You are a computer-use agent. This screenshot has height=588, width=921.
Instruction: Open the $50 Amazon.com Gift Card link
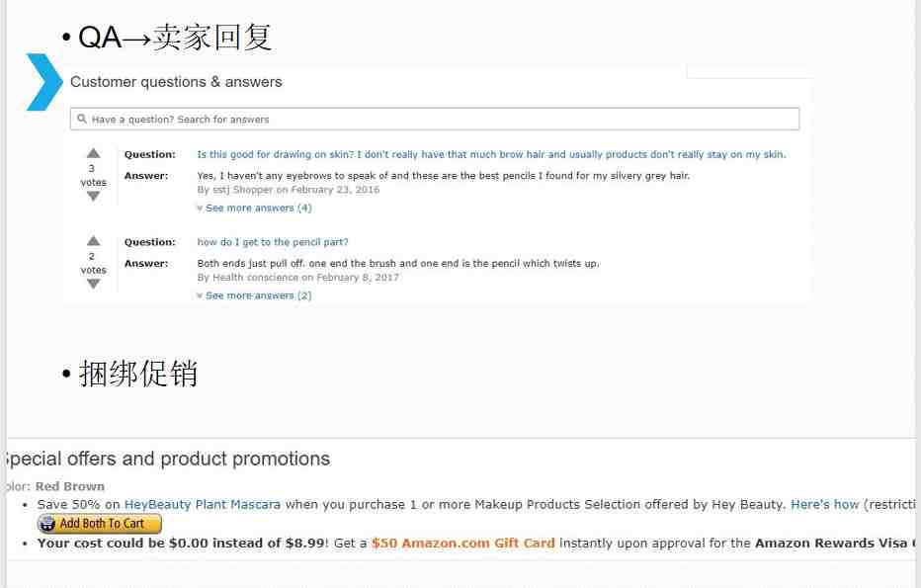tap(462, 544)
